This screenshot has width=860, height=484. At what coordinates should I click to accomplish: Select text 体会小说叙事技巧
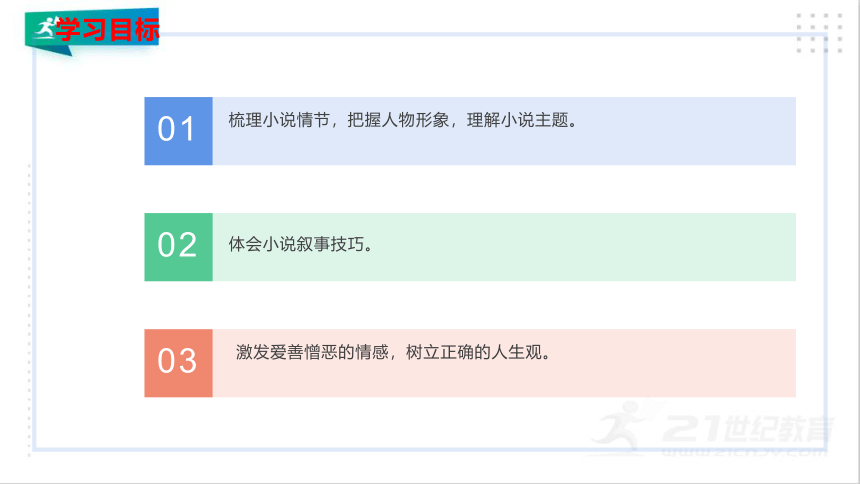click(296, 244)
